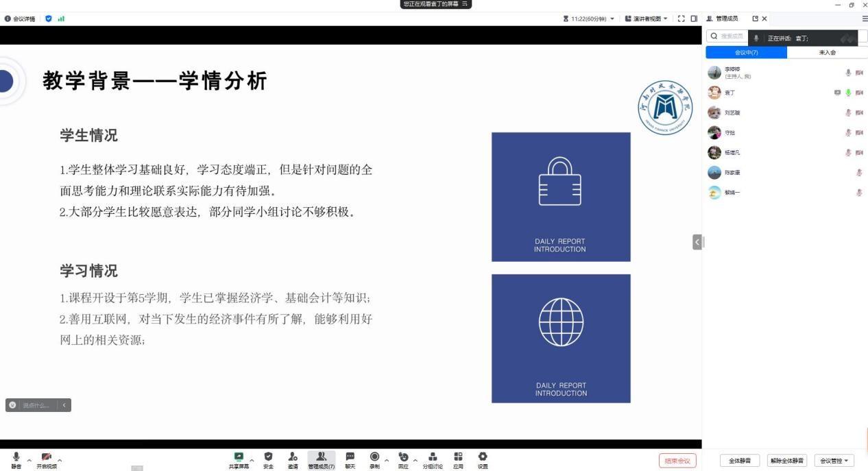This screenshot has width=868, height=471.
Task: Open options on the screen-viewing banner
Action: pos(465,4)
